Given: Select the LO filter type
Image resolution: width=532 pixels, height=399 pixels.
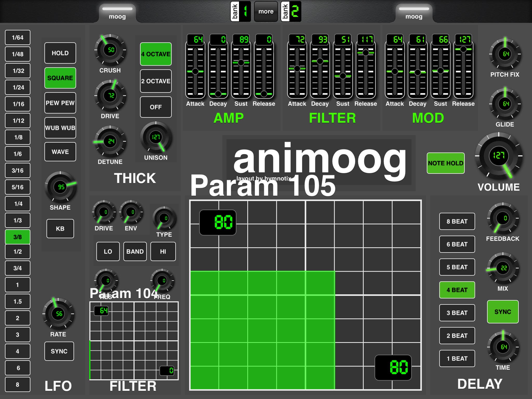Looking at the screenshot, I should 108,251.
